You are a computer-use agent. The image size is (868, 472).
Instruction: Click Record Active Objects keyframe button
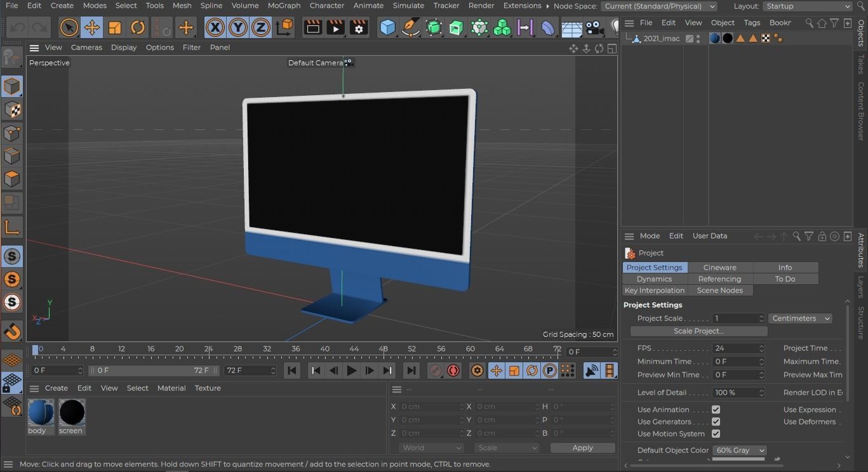436,370
